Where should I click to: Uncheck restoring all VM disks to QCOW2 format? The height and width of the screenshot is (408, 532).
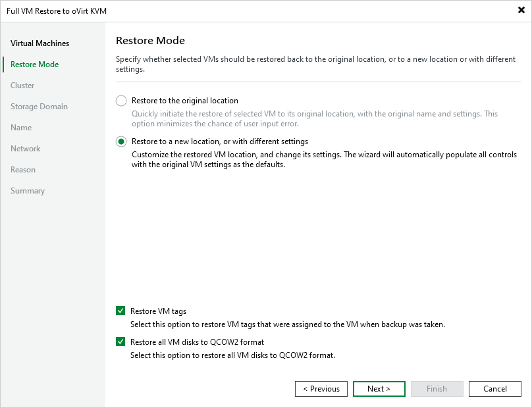[x=120, y=342]
